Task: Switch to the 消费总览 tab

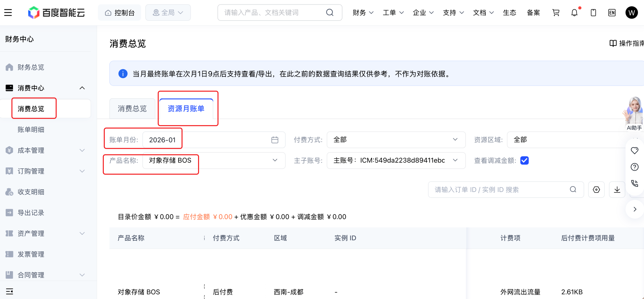Action: [132, 108]
